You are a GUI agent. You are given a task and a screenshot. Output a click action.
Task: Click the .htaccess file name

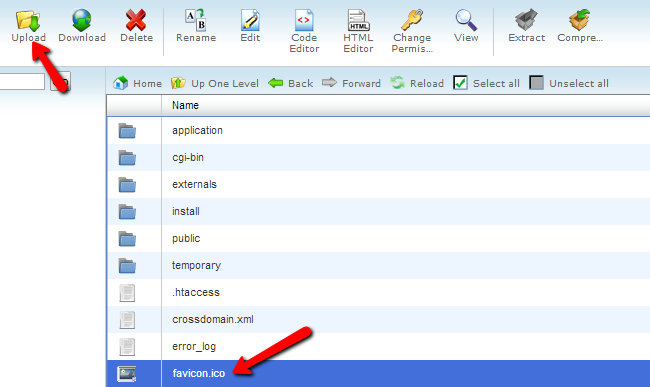tap(196, 292)
